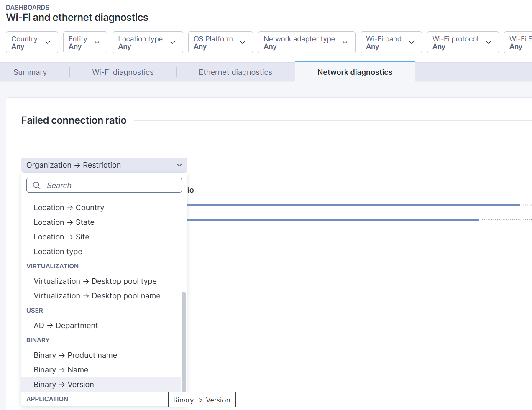This screenshot has width=532, height=410.
Task: Switch to the Wi-Fi diagnostics tab
Action: (123, 72)
